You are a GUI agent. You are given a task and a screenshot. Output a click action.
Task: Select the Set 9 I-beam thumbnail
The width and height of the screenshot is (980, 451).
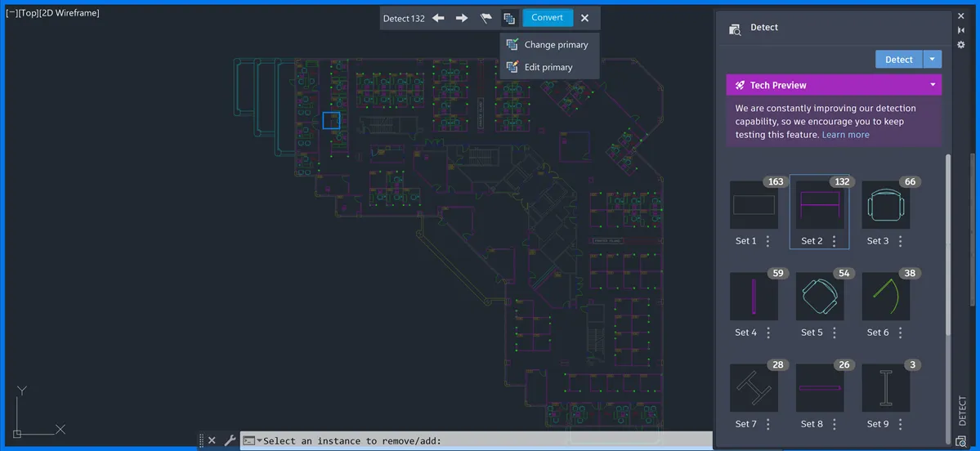pos(886,388)
